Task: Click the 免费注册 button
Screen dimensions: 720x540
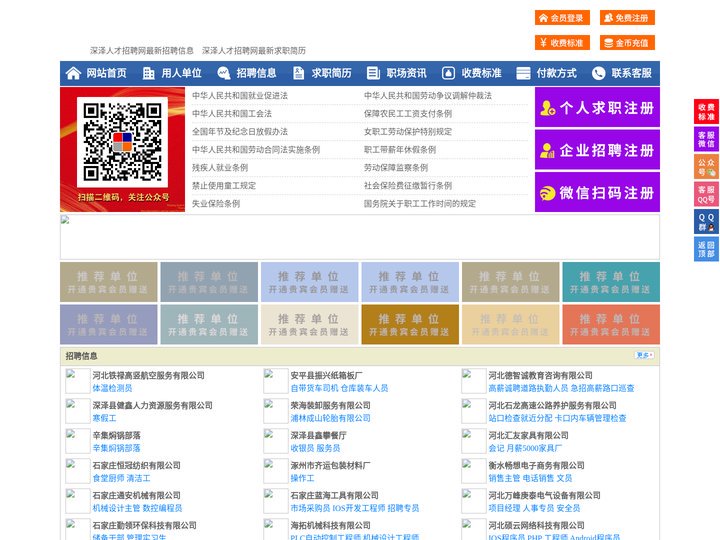Action: coord(627,18)
